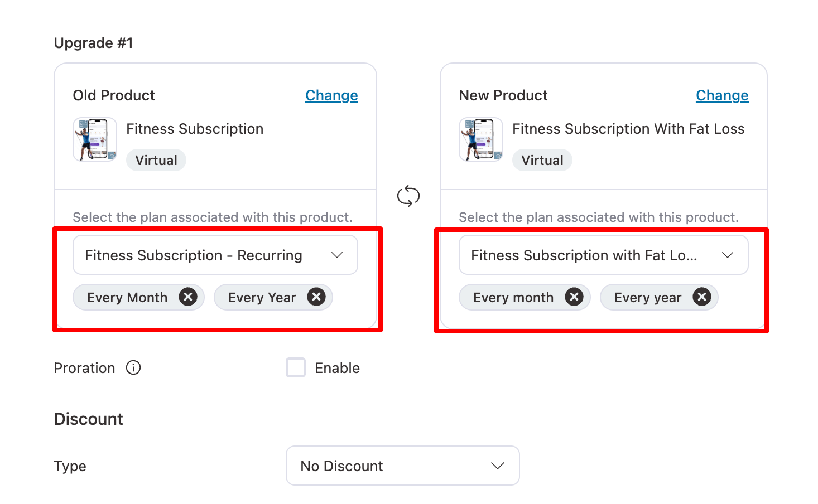Image resolution: width=818 pixels, height=504 pixels.
Task: Open the Proration info tooltip icon
Action: click(x=133, y=367)
